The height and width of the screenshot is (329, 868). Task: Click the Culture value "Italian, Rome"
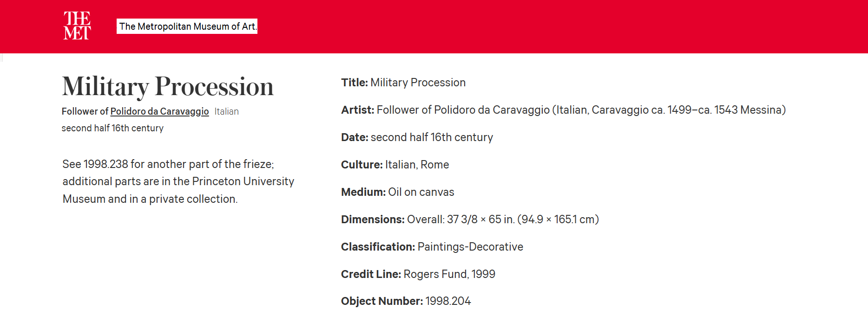417,165
